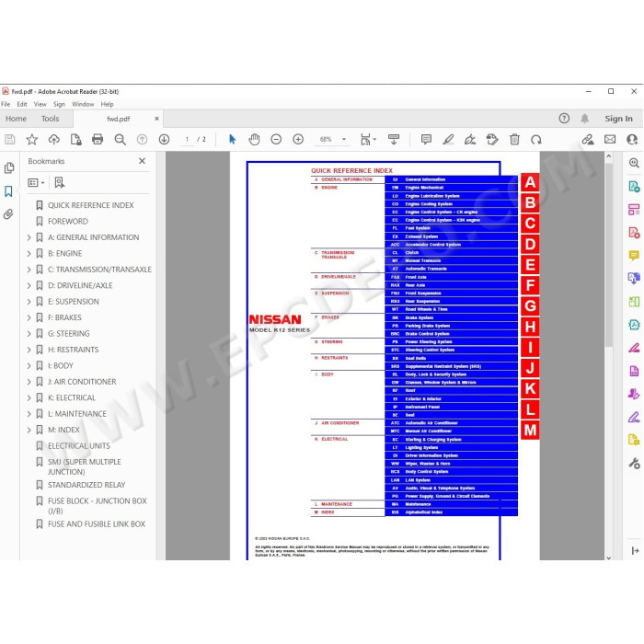This screenshot has height=644, width=644.
Task: Jump to red letter tab G
Action: coord(530,306)
